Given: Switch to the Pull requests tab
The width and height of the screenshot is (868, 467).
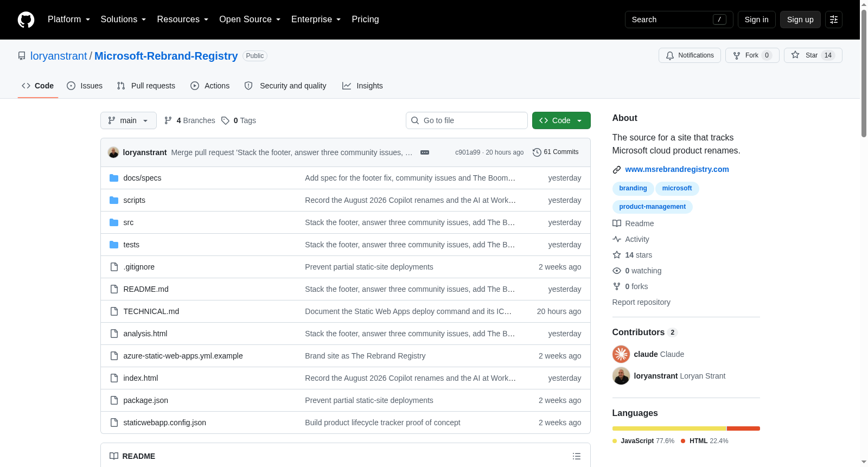Looking at the screenshot, I should [146, 86].
